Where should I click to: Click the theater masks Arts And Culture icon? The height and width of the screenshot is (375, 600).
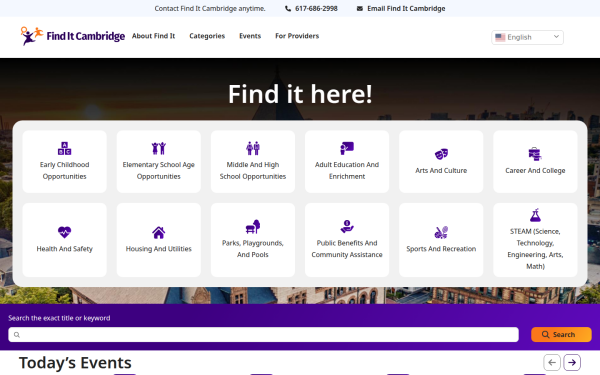click(x=441, y=154)
